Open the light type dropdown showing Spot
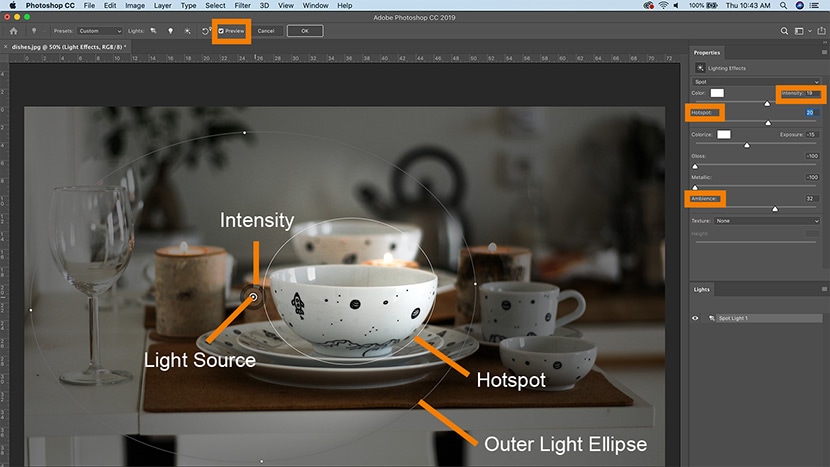This screenshot has width=830, height=467. pos(757,80)
